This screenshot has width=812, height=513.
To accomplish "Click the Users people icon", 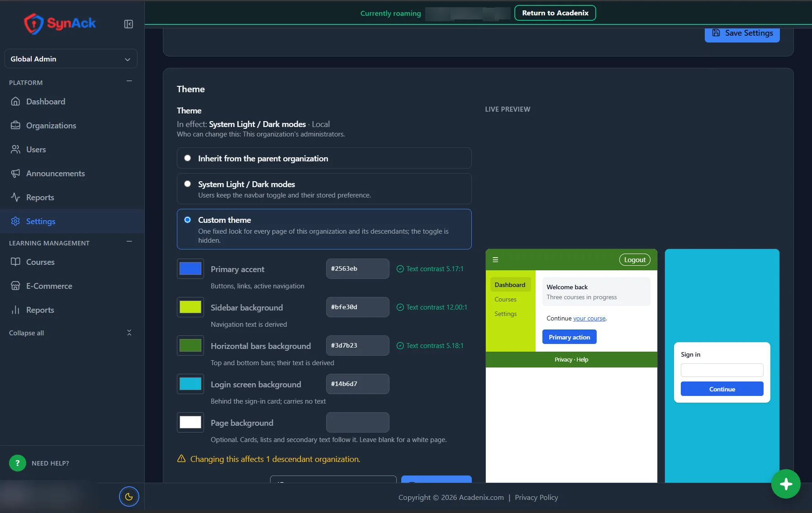I will 15,149.
